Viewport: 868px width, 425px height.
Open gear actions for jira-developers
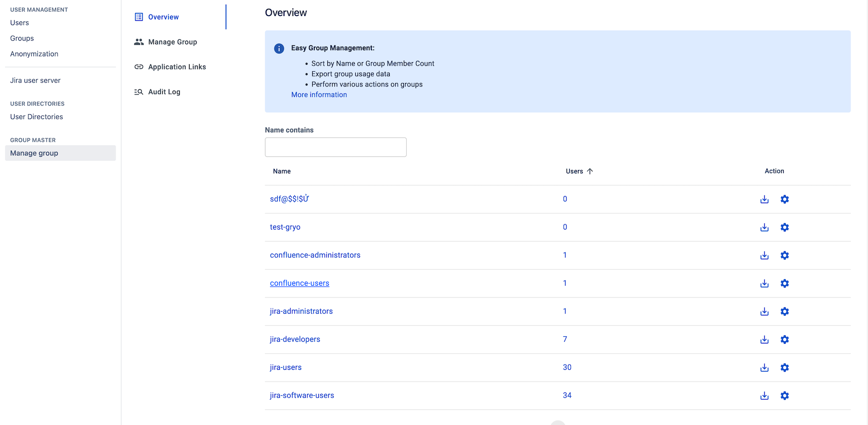(785, 340)
